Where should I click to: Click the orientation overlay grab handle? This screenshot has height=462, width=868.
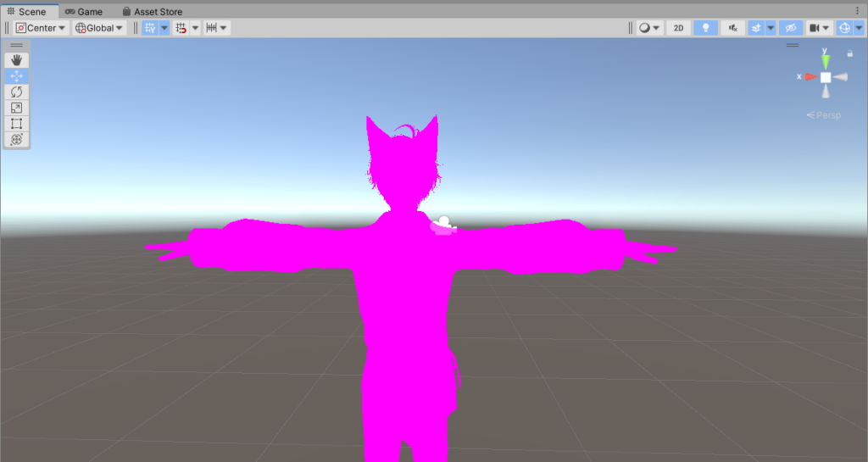point(793,46)
